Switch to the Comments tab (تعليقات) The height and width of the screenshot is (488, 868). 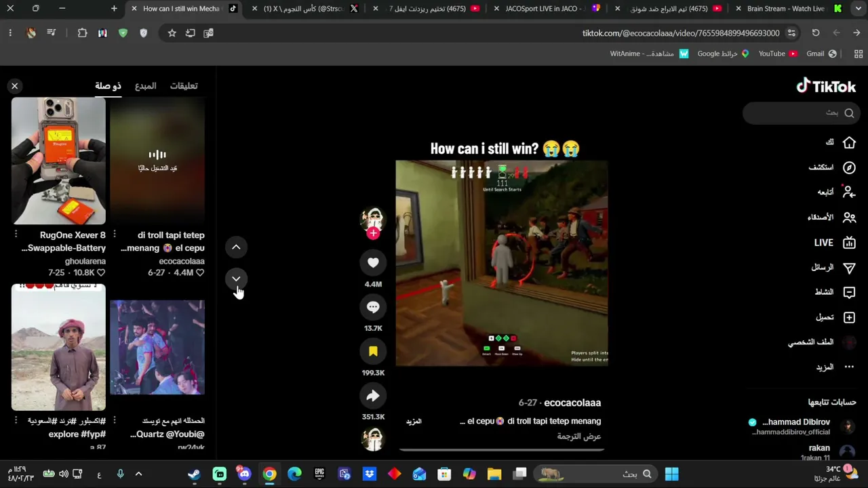[x=184, y=86]
